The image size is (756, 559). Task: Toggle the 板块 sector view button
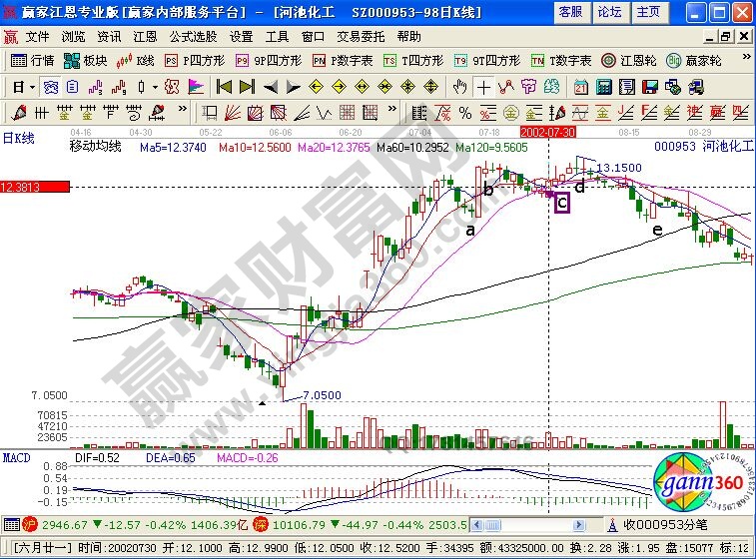pyautogui.click(x=86, y=60)
